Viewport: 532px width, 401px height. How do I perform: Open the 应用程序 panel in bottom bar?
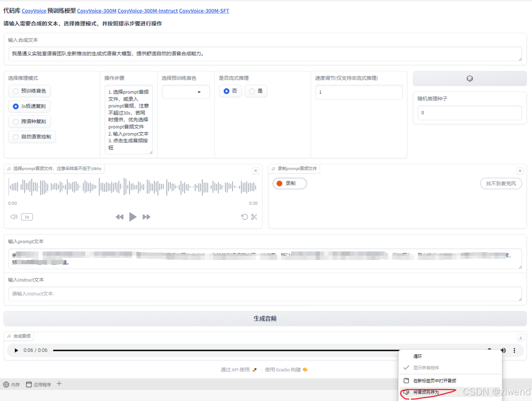(38, 385)
